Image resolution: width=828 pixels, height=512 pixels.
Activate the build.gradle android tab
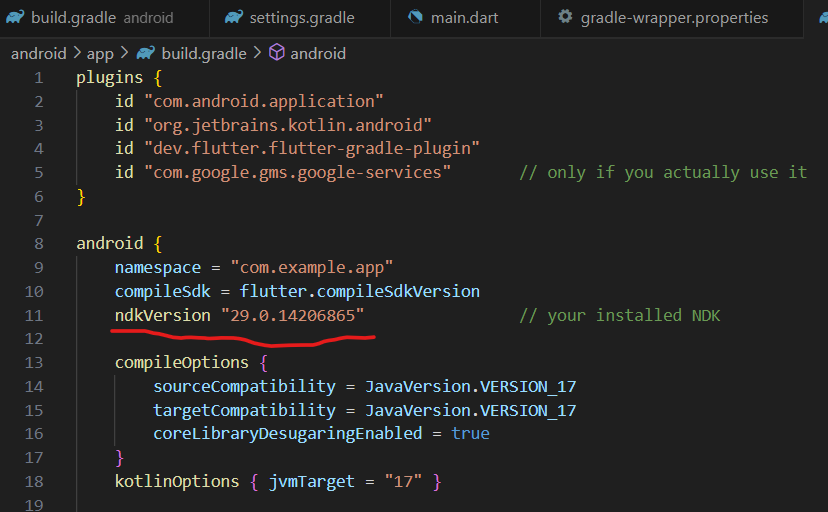point(102,17)
